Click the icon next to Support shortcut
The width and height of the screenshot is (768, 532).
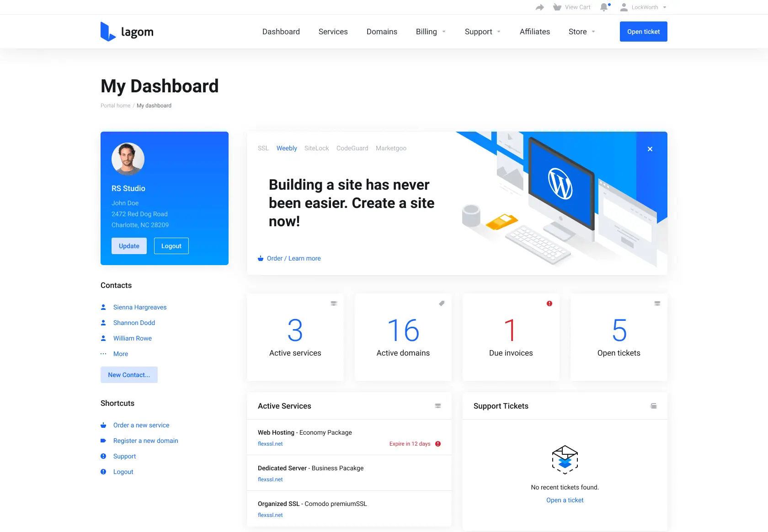(103, 456)
